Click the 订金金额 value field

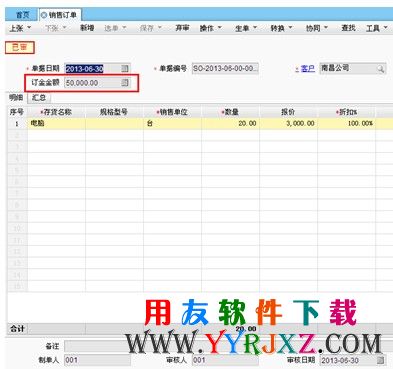pos(97,82)
